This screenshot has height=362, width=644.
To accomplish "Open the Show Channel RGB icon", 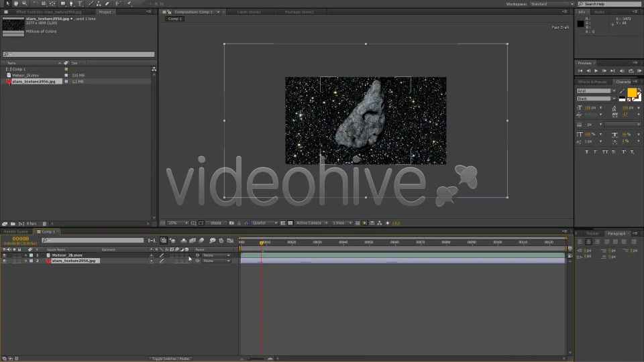I will pos(246,223).
